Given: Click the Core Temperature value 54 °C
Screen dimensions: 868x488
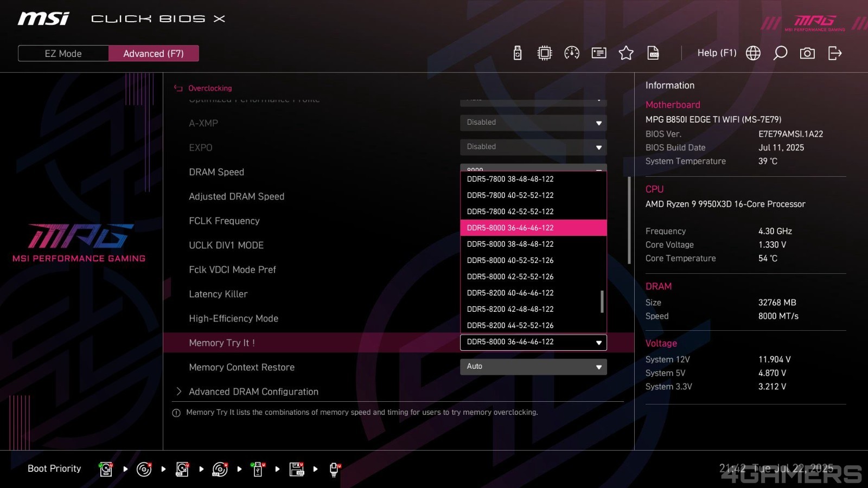Looking at the screenshot, I should pos(768,259).
